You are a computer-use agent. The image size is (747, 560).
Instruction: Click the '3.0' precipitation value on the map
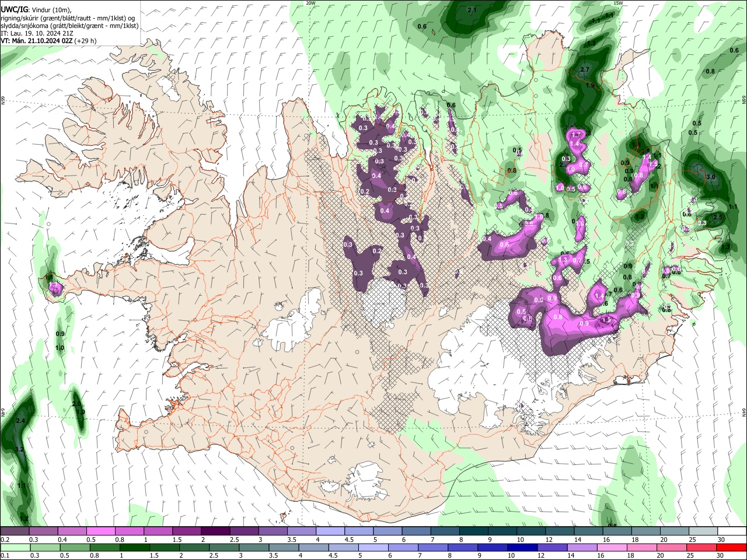coord(711,177)
